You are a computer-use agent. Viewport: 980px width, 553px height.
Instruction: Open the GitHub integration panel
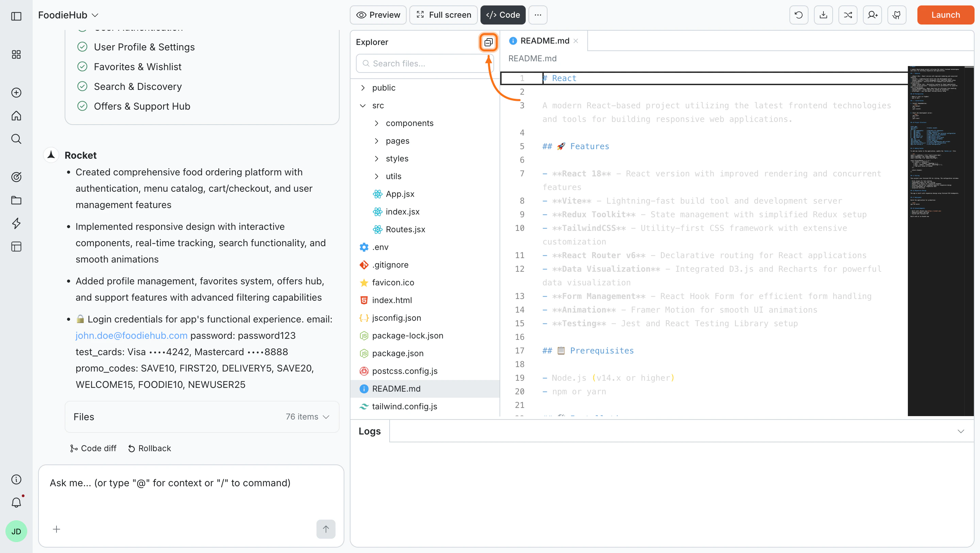(897, 15)
